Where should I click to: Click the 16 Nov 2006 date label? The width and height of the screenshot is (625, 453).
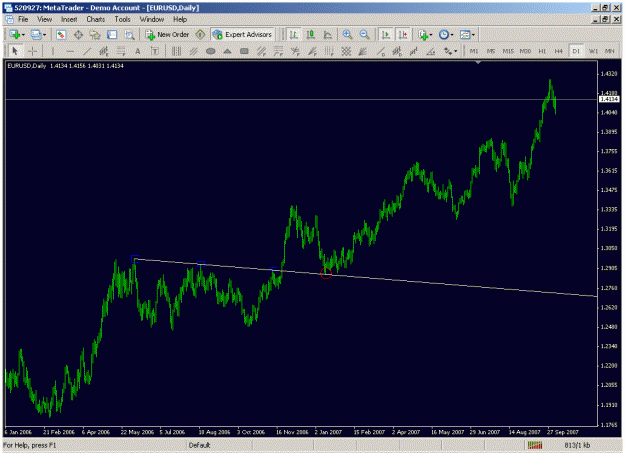click(x=292, y=432)
